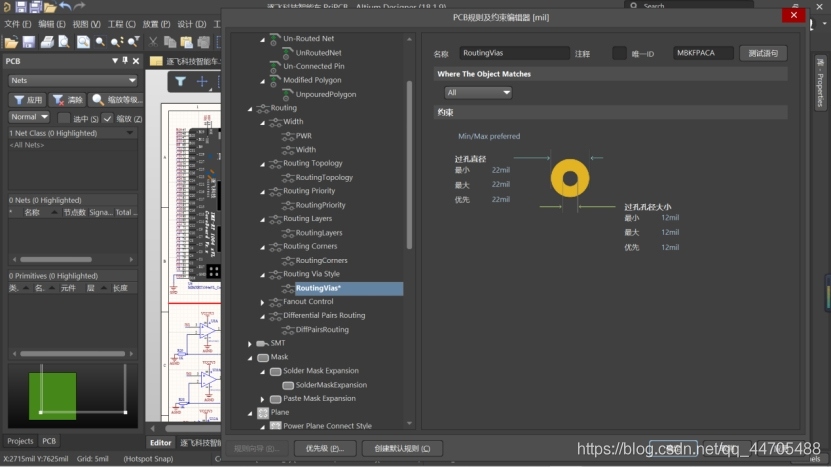831x468 pixels.
Task: Collapse the Routing tree node
Action: coord(250,108)
